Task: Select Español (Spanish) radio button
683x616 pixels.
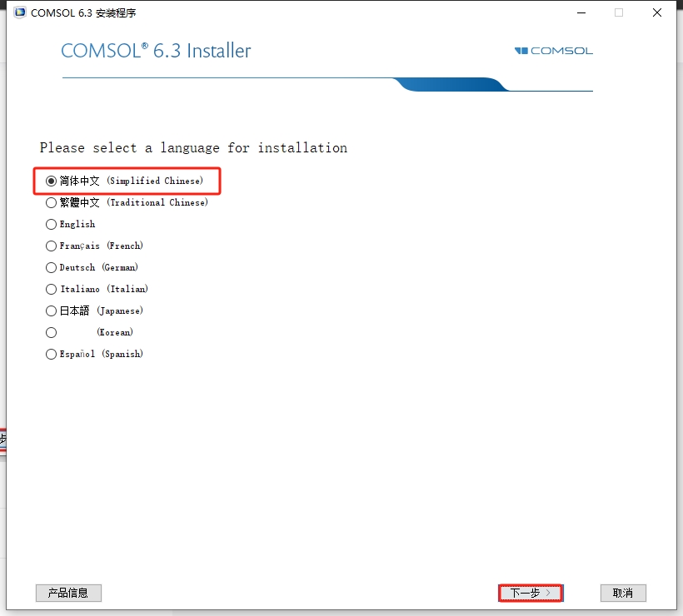Action: pos(51,354)
